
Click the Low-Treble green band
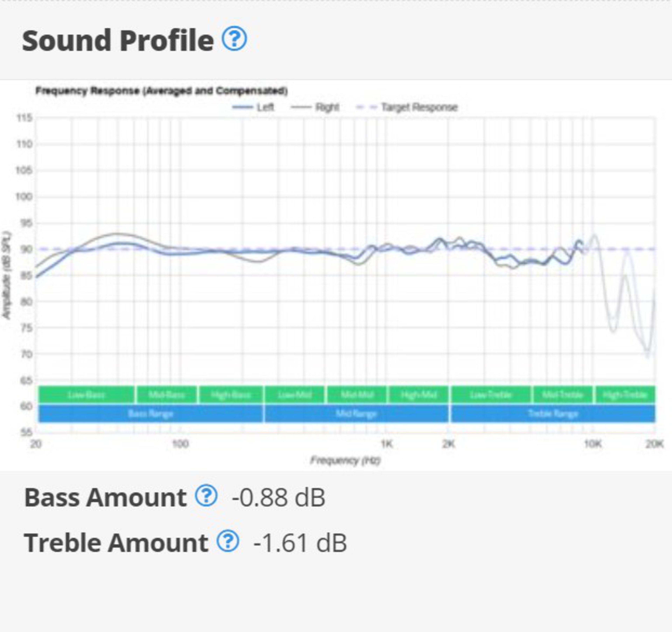(x=491, y=395)
